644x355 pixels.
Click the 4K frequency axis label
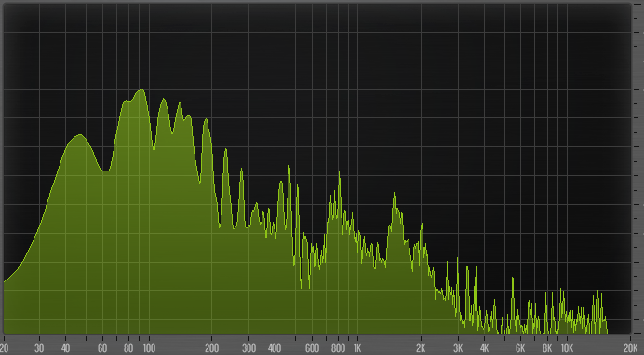[x=484, y=348]
